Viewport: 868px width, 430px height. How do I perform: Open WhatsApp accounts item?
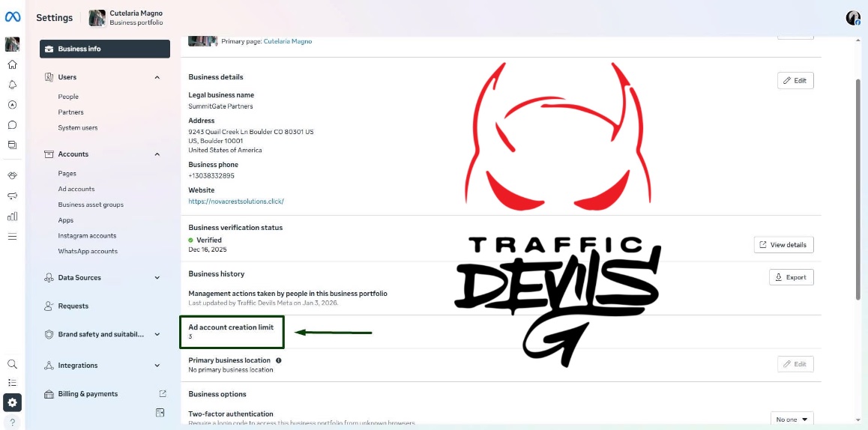(x=88, y=251)
